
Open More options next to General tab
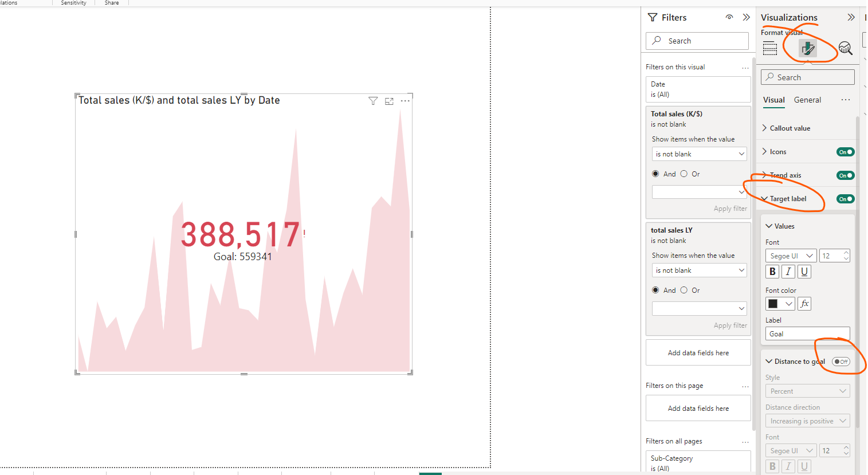[x=846, y=100]
